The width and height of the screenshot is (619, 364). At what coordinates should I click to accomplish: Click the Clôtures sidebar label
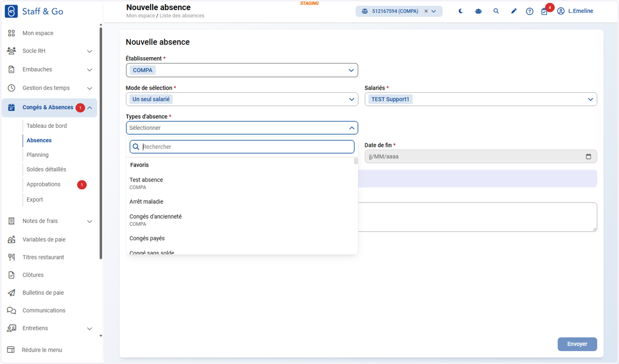[33, 275]
